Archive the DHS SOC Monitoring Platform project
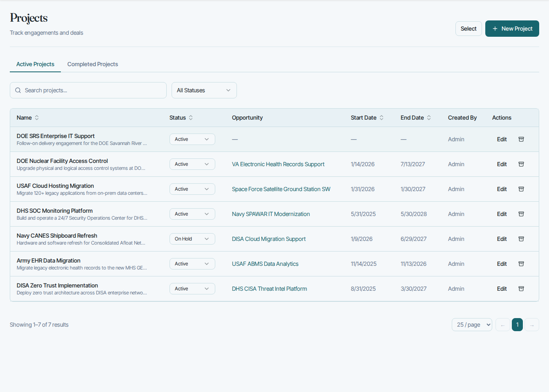This screenshot has height=392, width=549. click(x=521, y=214)
